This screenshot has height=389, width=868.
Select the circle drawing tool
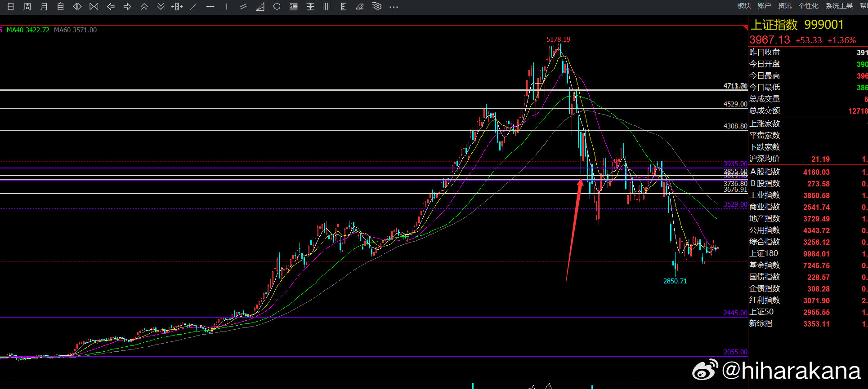tap(277, 7)
